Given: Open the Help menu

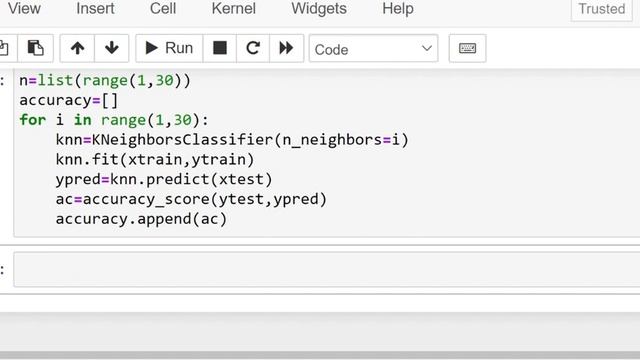Looking at the screenshot, I should coord(398,9).
